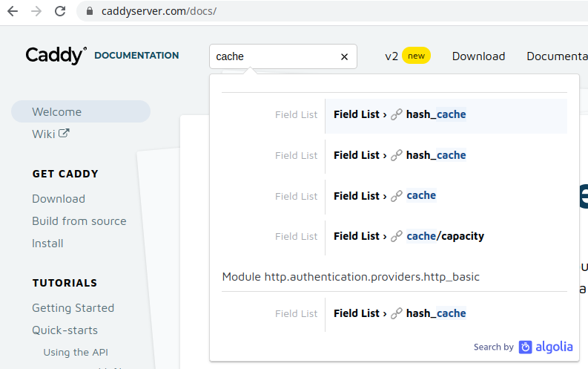Reload the page with the refresh icon
The image size is (588, 369).
(60, 11)
